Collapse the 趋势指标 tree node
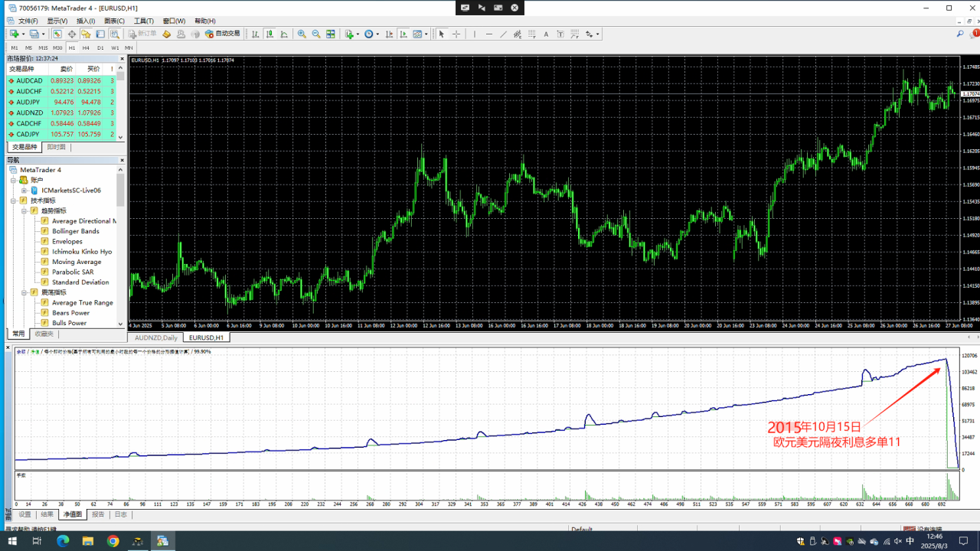The width and height of the screenshot is (980, 551). tap(24, 210)
